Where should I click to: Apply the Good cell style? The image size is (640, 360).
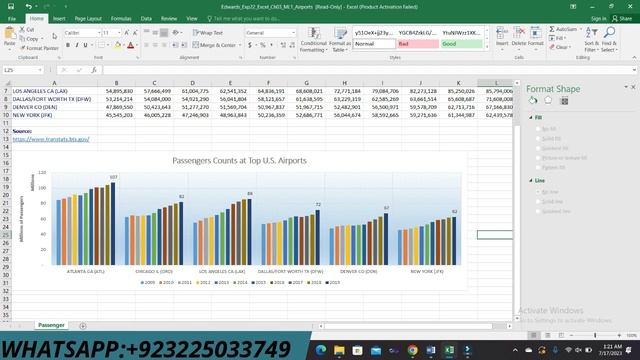pyautogui.click(x=461, y=44)
